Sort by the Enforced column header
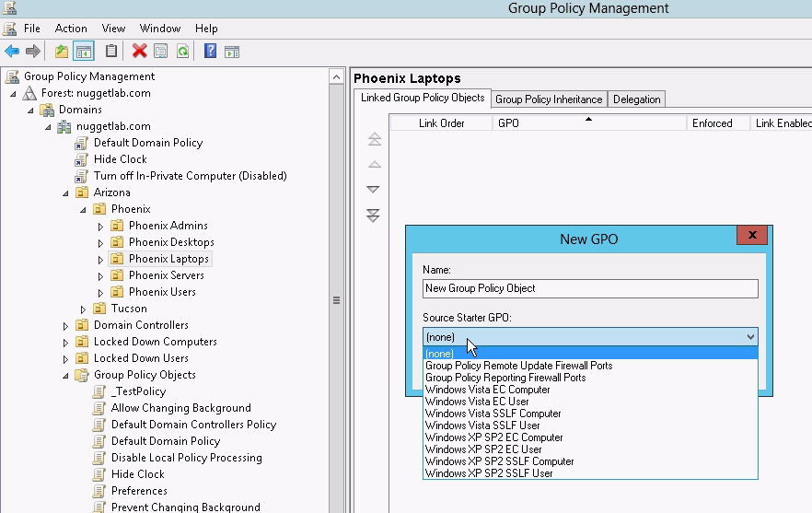Image resolution: width=812 pixels, height=513 pixels. [x=718, y=123]
